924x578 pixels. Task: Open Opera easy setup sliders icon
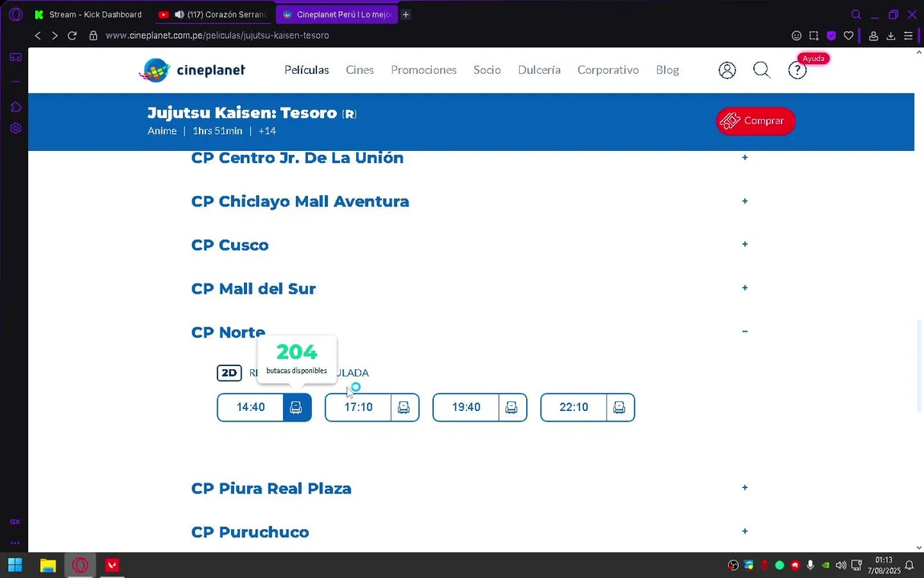[908, 35]
